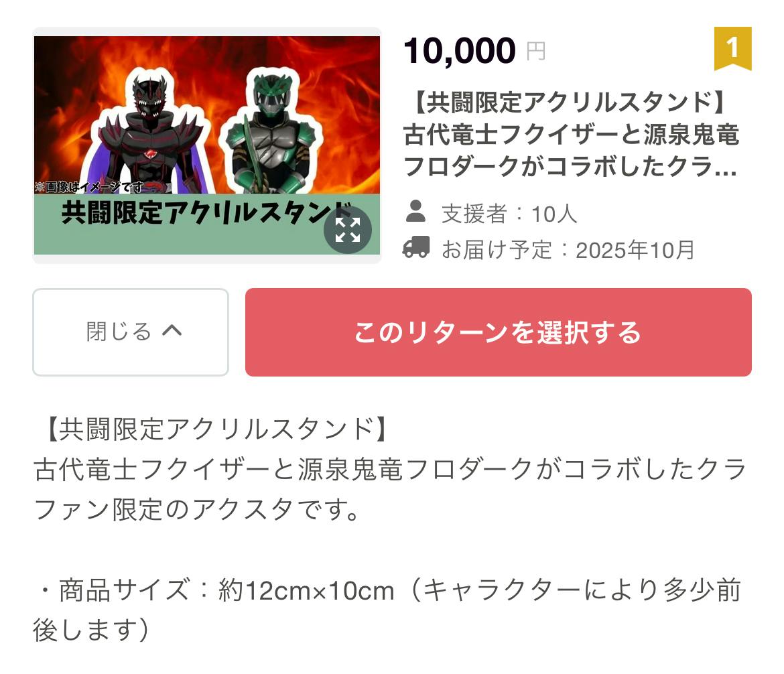Click the お届け予定:2025年10月 delivery text

(568, 249)
